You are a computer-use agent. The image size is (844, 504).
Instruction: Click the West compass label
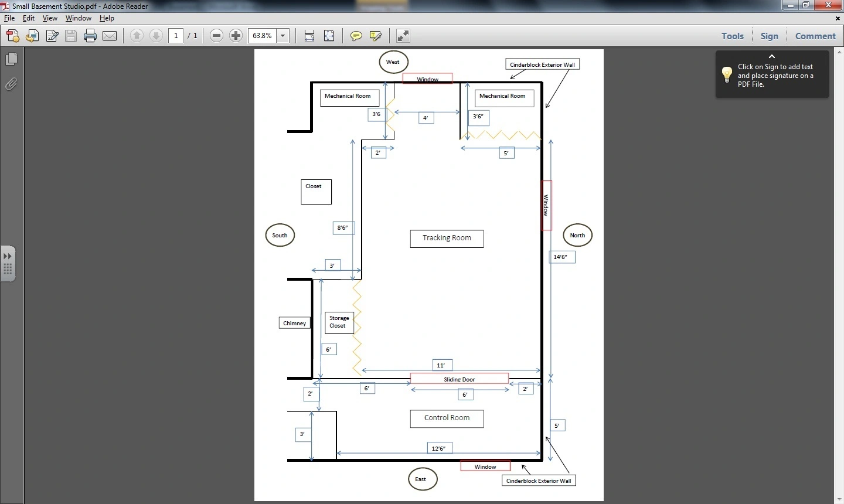coord(393,62)
